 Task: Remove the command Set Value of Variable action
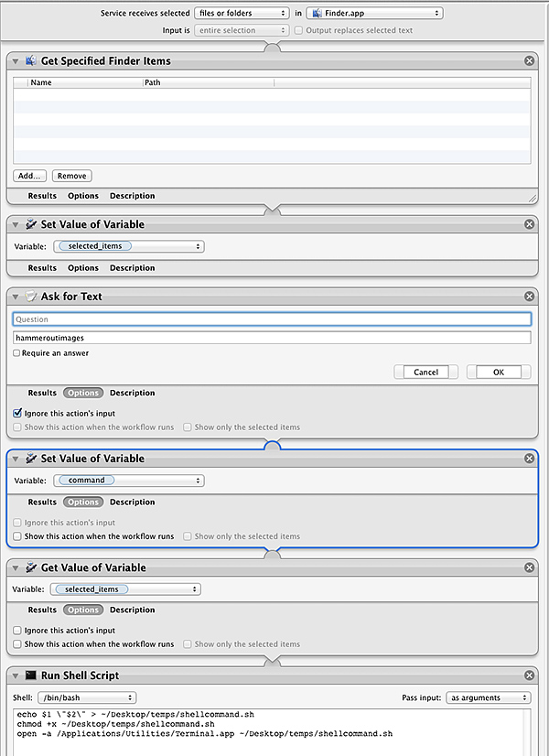(x=529, y=458)
